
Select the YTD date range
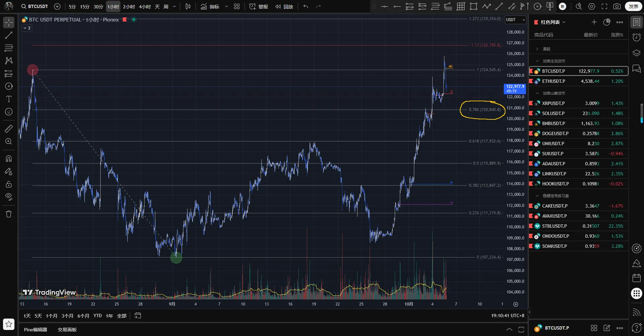pyautogui.click(x=98, y=316)
